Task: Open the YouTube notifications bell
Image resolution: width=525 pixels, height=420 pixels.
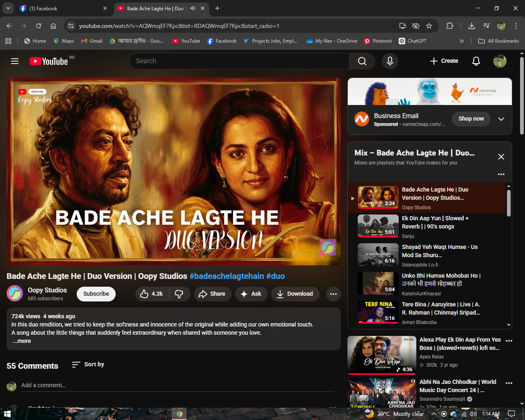Action: (476, 61)
